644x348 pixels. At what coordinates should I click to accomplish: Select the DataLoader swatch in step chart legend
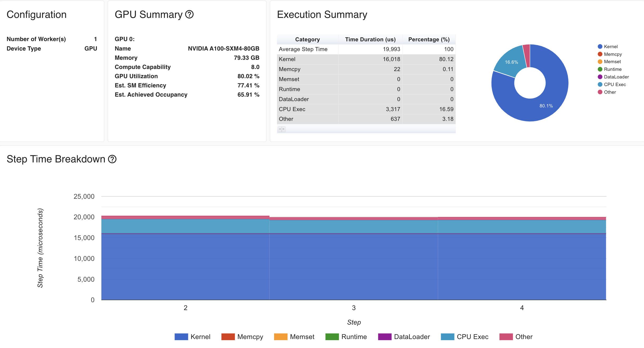(385, 337)
